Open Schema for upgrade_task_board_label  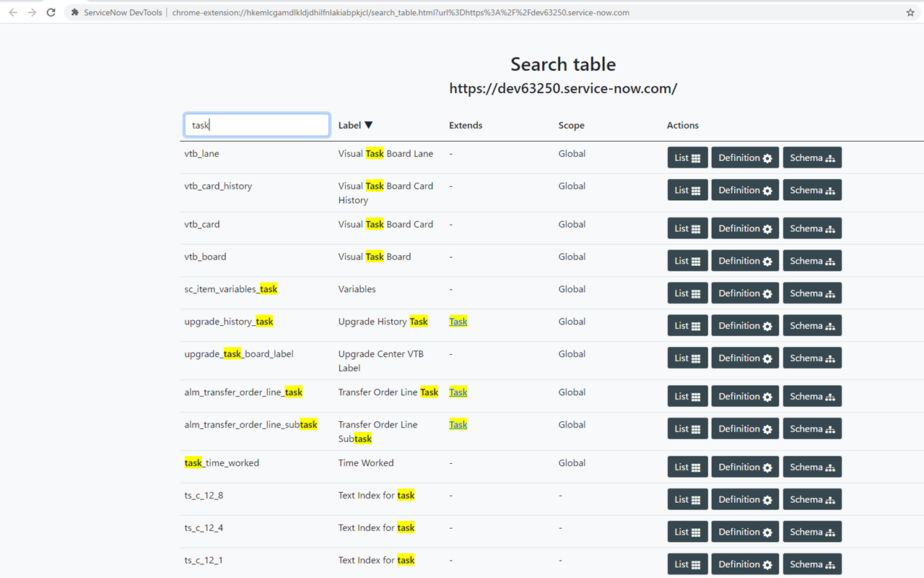(x=812, y=358)
